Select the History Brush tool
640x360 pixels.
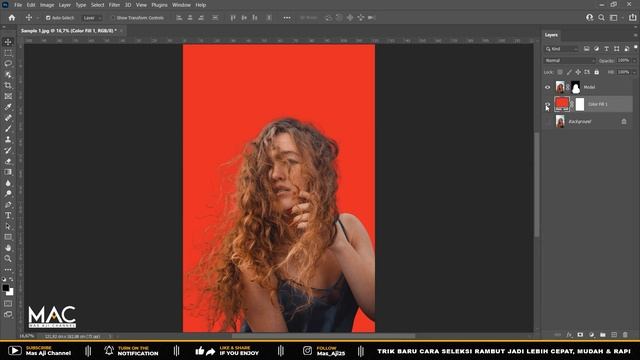(8, 150)
